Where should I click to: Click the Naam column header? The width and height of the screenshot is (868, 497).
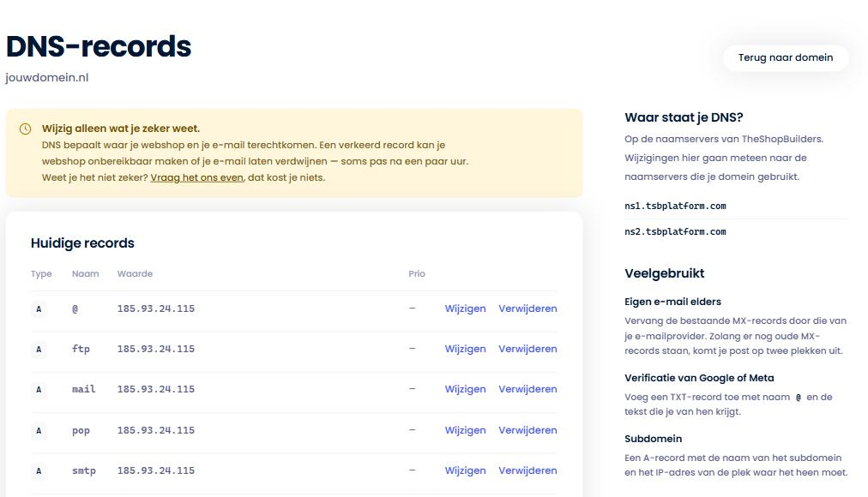click(85, 273)
